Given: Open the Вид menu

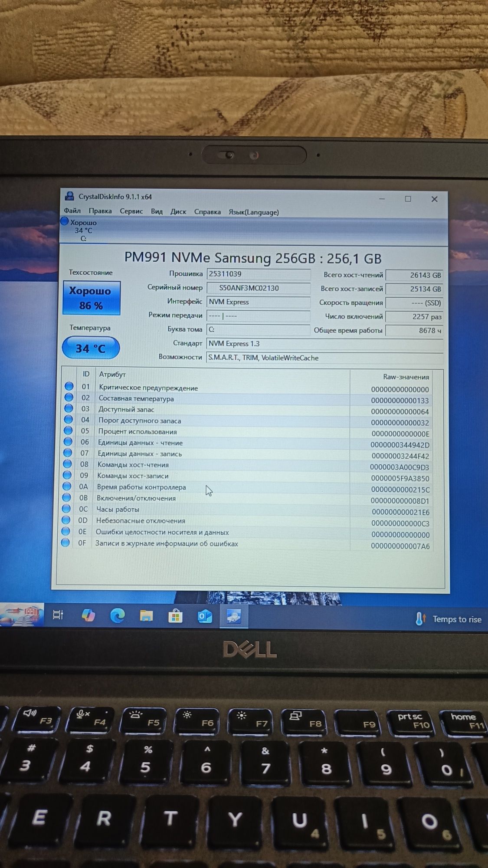Looking at the screenshot, I should 157,211.
